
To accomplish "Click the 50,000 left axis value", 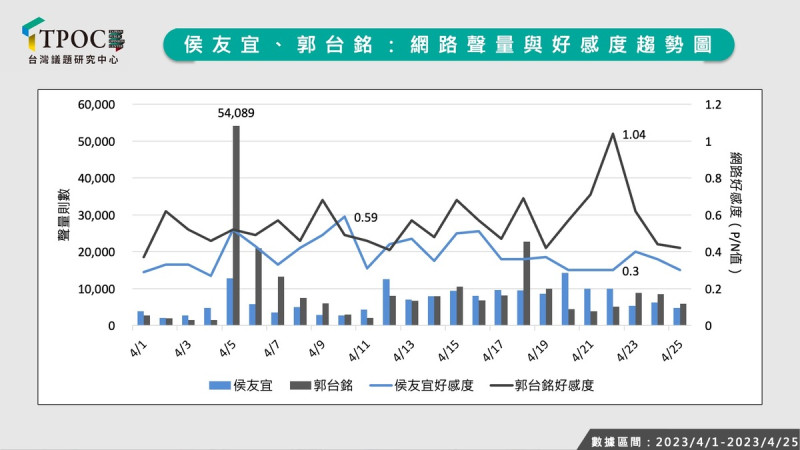I will (x=96, y=141).
